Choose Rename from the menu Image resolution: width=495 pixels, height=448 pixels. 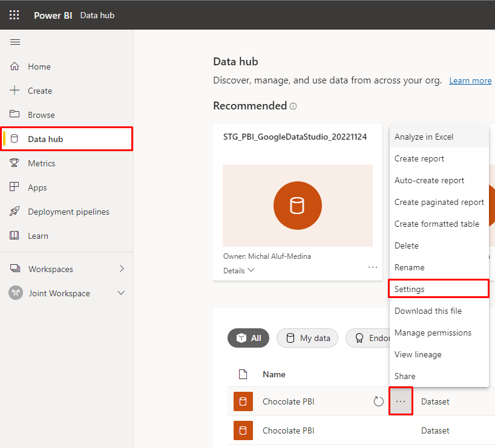pos(439,268)
